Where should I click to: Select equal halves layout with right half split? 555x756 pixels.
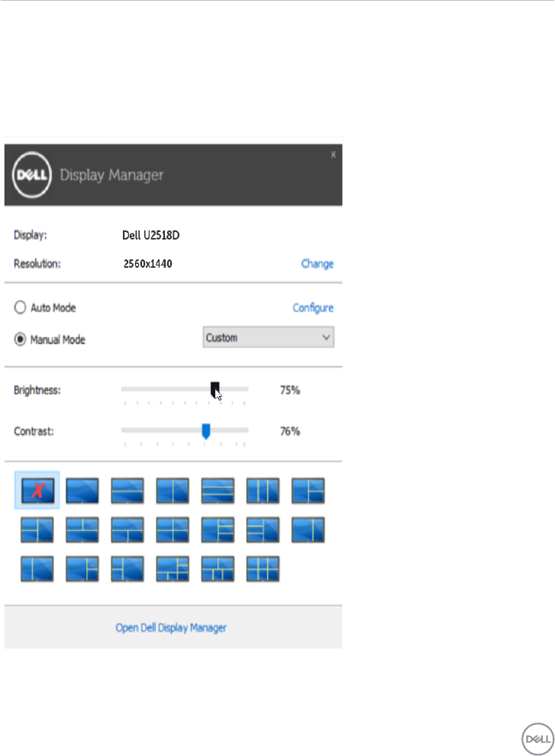point(308,491)
